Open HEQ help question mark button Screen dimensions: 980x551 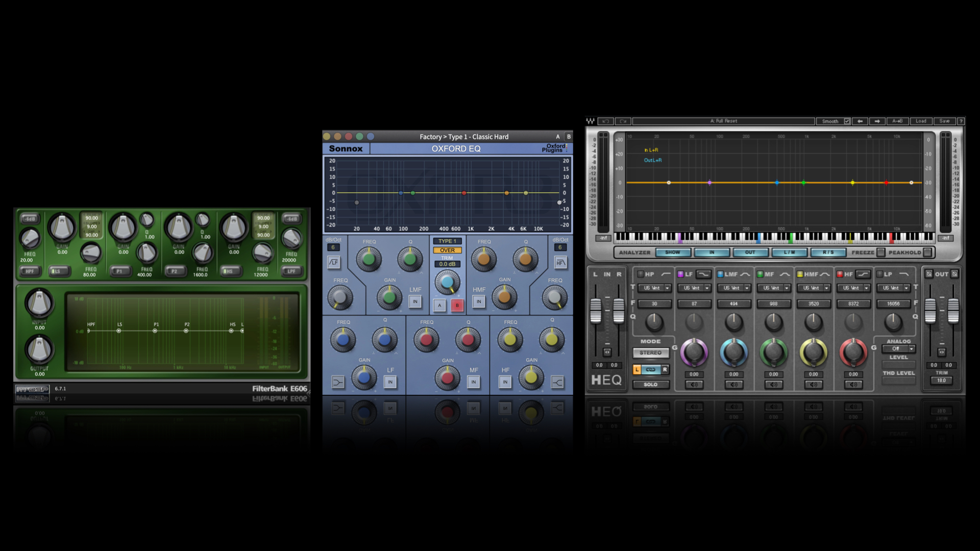[961, 121]
